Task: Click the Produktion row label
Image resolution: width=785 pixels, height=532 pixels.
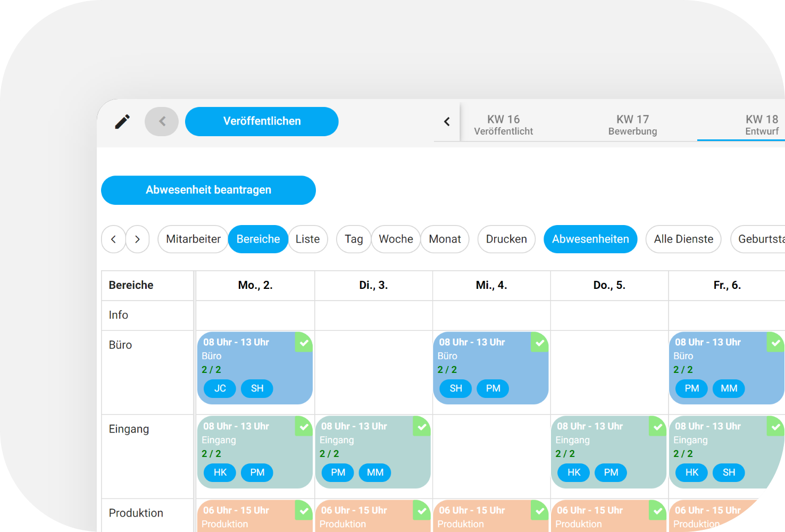Action: 136,513
